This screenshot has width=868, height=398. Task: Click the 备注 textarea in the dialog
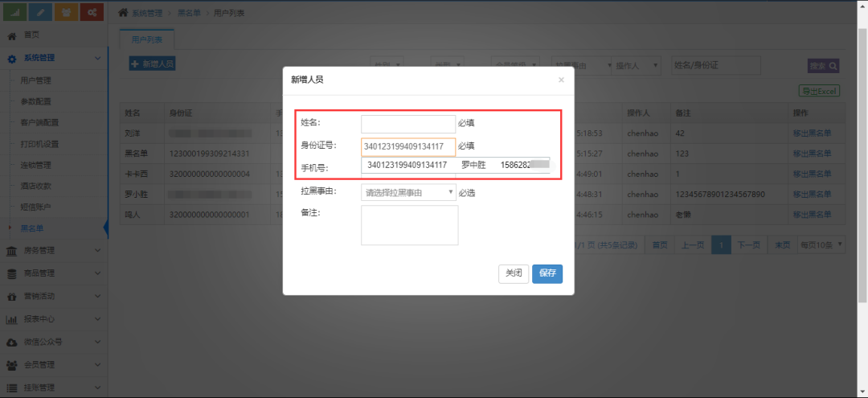click(x=410, y=225)
